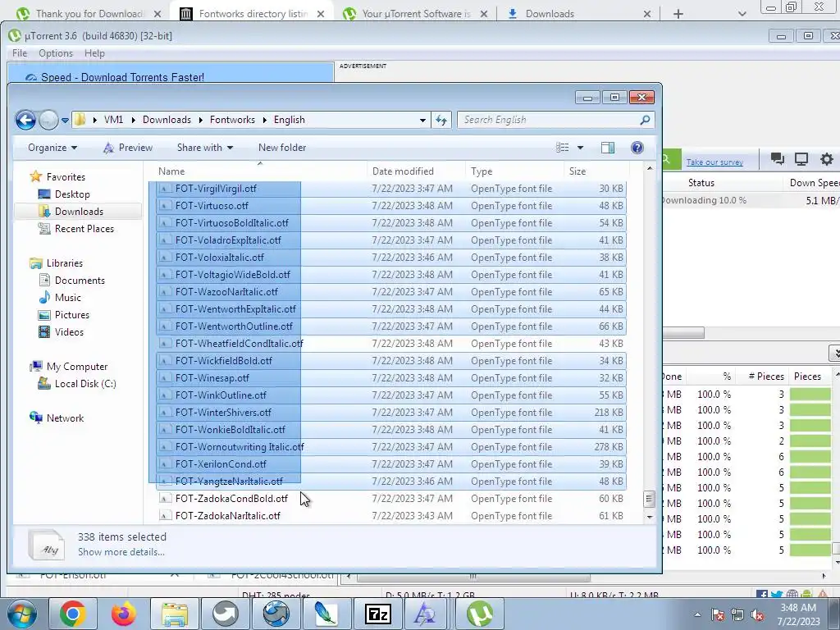Click the file list scroll down arrow
Image resolution: width=840 pixels, height=630 pixels.
(x=650, y=517)
